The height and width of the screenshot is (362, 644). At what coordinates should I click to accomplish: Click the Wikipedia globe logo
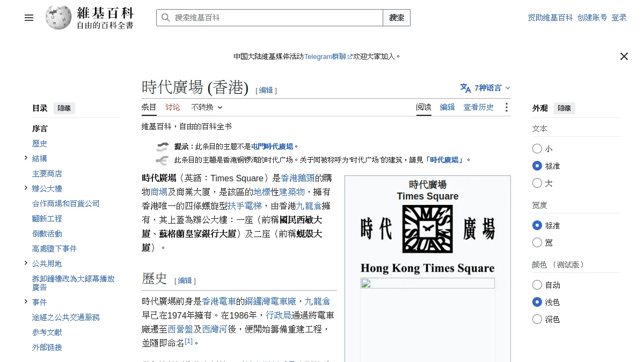(58, 18)
